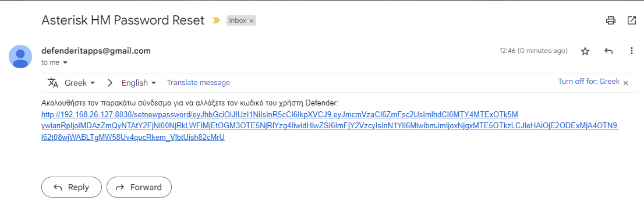The width and height of the screenshot is (644, 211).
Task: Remove the Inbox label with its x
Action: click(x=252, y=20)
